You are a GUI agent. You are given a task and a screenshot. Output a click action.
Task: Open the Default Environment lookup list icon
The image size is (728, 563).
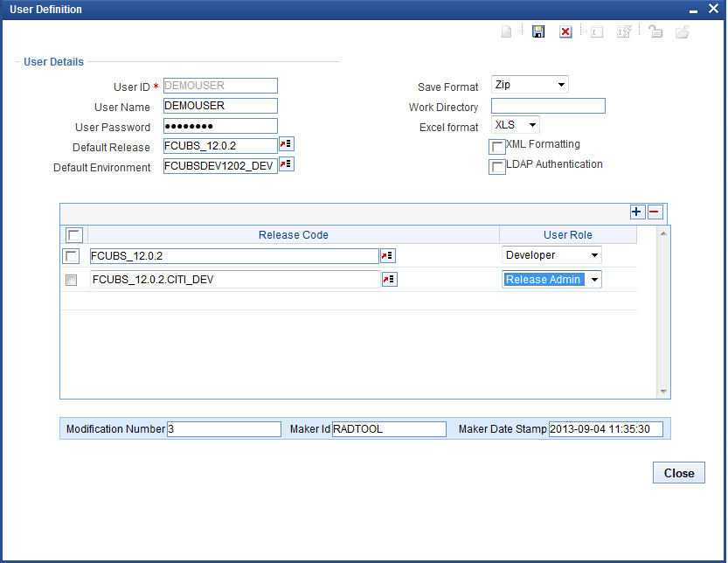(x=286, y=164)
